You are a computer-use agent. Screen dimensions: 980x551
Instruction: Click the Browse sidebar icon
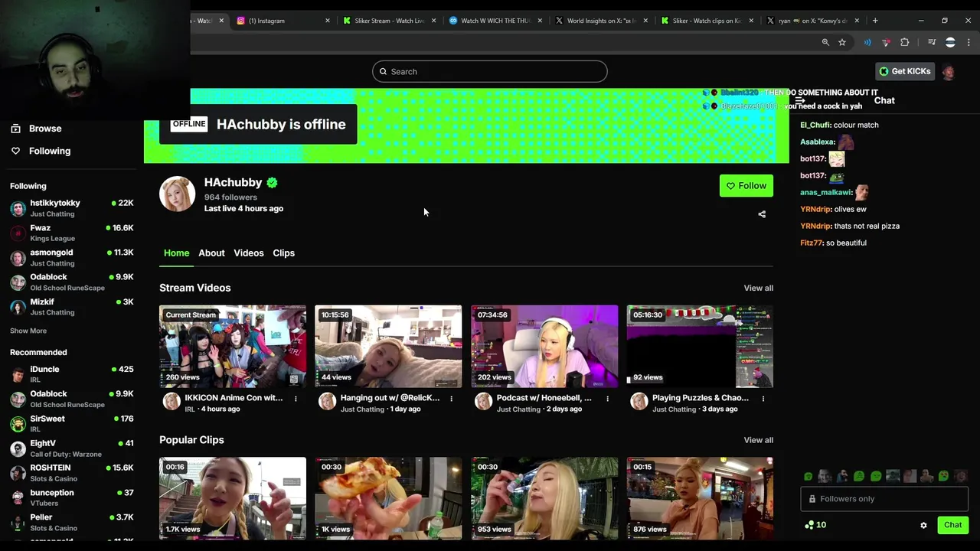[x=15, y=129]
